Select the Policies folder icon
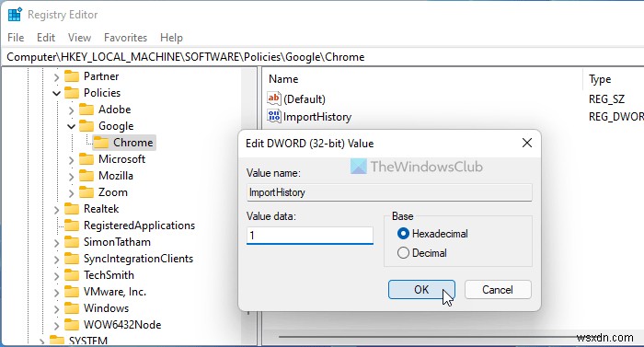Image resolution: width=644 pixels, height=347 pixels. pos(72,93)
